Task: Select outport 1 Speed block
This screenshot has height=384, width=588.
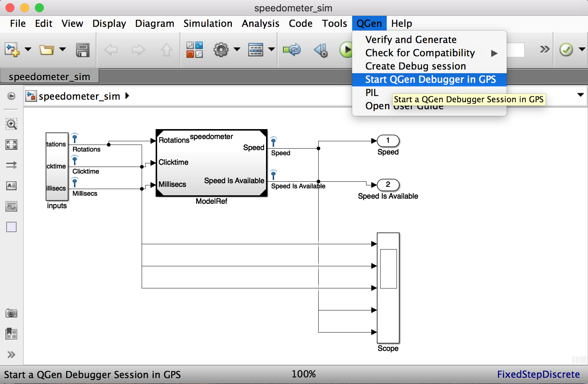Action: [388, 141]
